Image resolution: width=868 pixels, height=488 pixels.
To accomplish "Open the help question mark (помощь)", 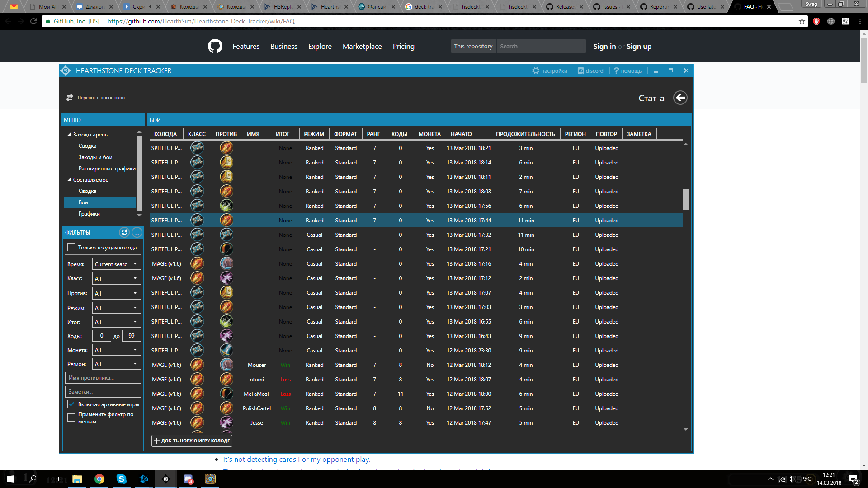I will click(x=616, y=71).
